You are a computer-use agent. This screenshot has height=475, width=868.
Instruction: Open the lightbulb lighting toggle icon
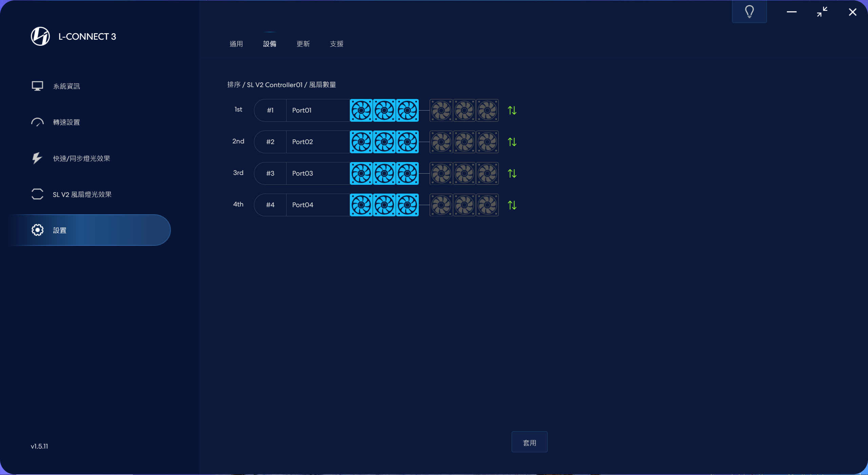pyautogui.click(x=749, y=12)
